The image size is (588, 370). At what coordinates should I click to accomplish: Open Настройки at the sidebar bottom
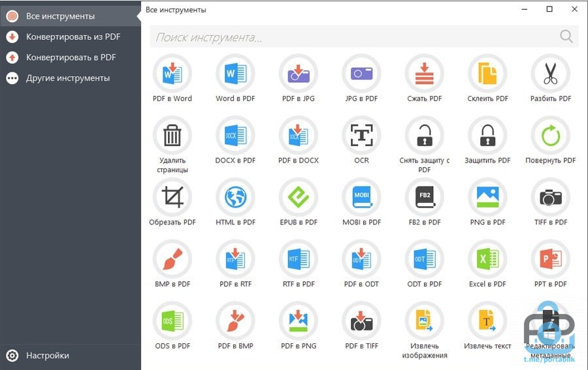coord(71,356)
